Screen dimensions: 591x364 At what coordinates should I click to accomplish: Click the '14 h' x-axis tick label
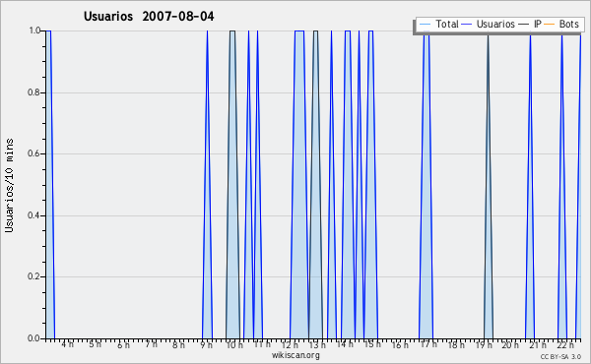click(x=346, y=344)
